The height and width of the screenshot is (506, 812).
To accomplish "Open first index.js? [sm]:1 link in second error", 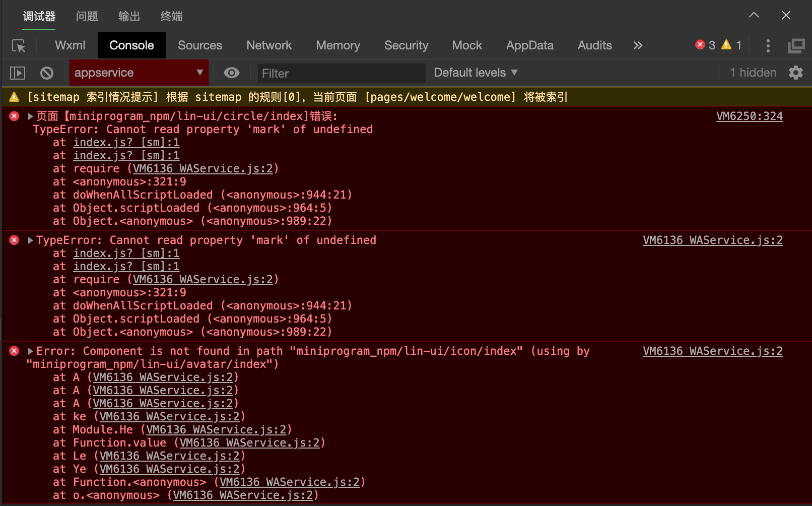I will click(x=126, y=254).
